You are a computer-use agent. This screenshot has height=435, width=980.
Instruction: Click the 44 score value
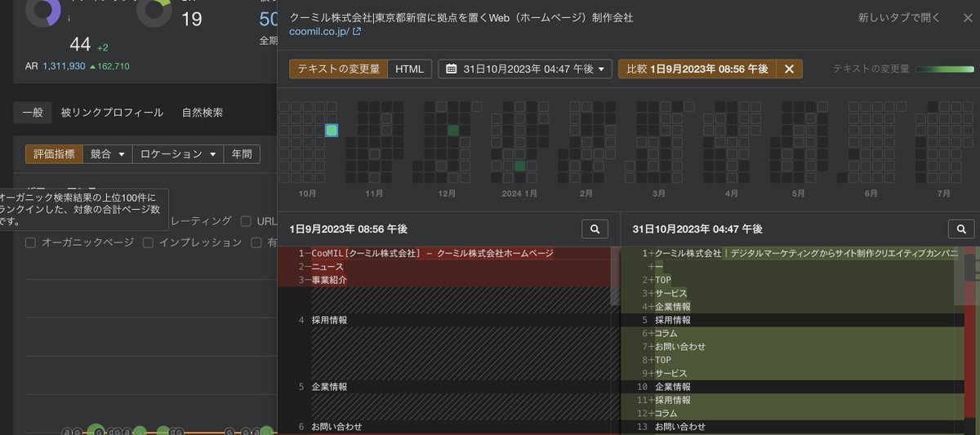[80, 44]
